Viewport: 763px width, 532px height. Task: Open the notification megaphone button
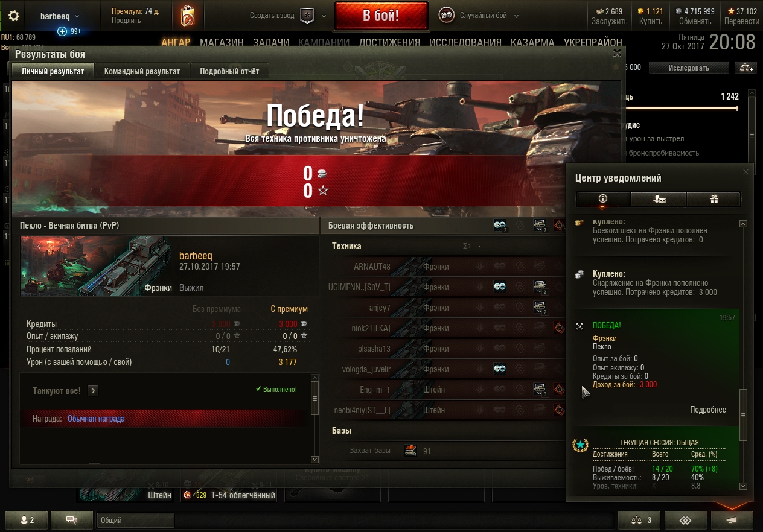pyautogui.click(x=732, y=520)
